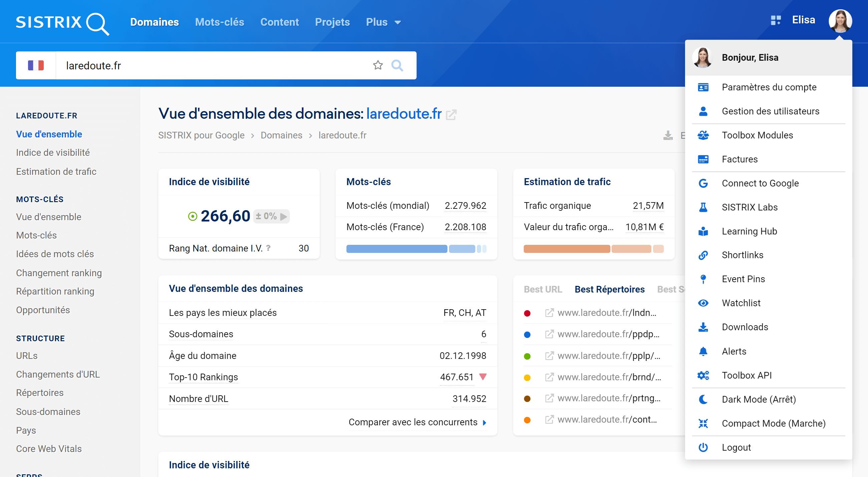This screenshot has height=477, width=868.
Task: Click the Gestion des utilisateurs person icon
Action: tap(703, 111)
